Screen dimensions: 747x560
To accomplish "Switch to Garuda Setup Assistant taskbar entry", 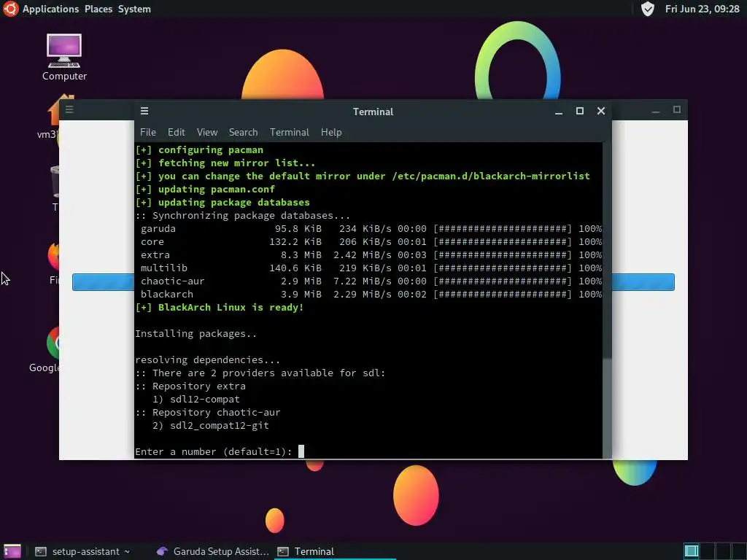I will pyautogui.click(x=212, y=551).
